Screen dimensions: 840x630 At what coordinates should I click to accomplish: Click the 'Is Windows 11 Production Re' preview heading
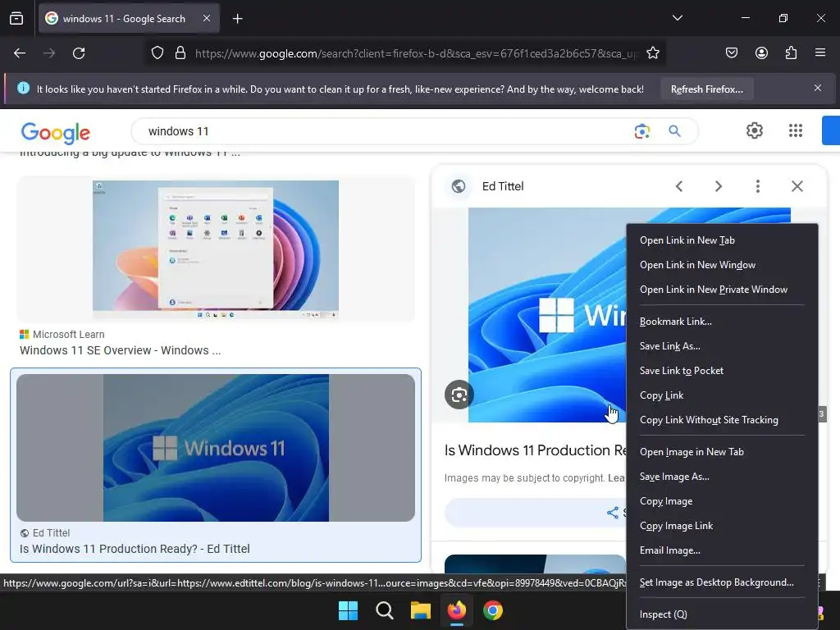tap(535, 450)
